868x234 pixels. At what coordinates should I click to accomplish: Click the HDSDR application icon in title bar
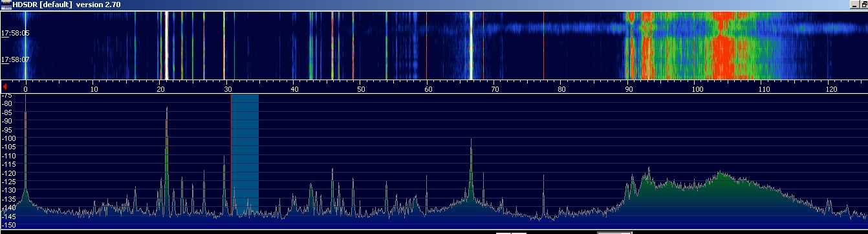(6, 5)
